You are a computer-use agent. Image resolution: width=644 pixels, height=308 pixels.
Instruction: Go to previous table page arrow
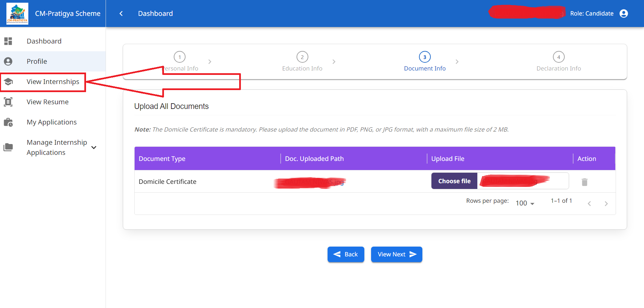[589, 203]
